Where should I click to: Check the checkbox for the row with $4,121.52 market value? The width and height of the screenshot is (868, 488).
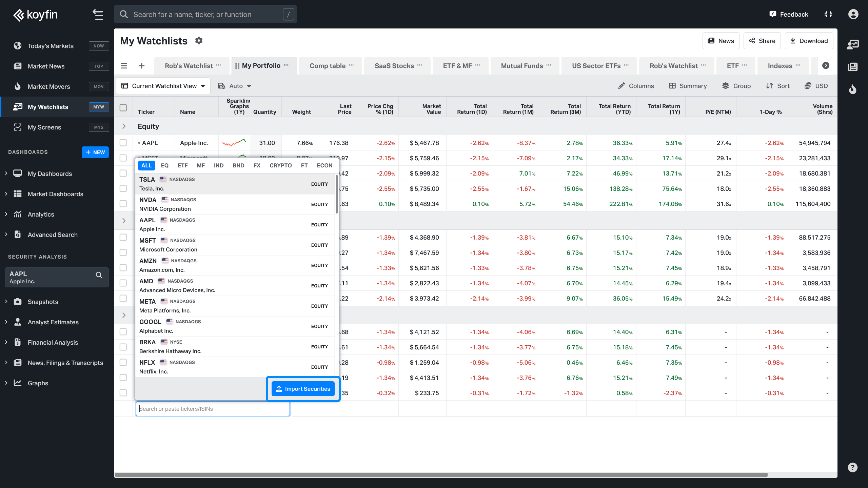coord(123,332)
